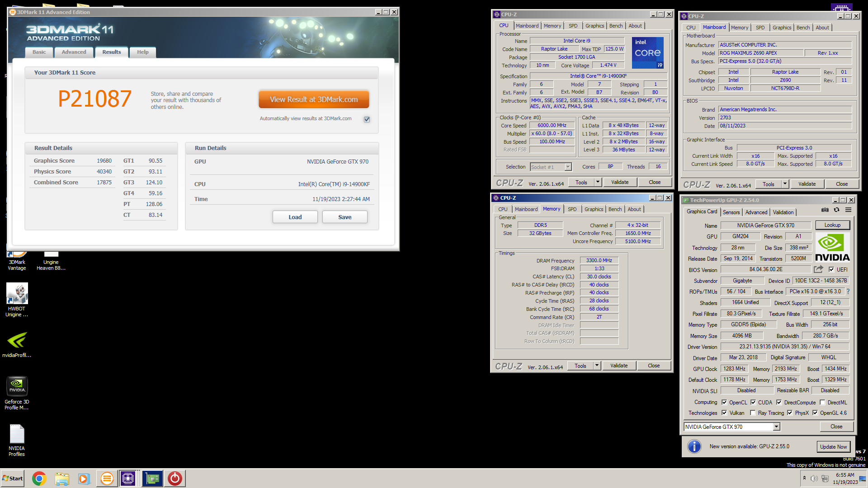
Task: Click the Start button
Action: 13,479
